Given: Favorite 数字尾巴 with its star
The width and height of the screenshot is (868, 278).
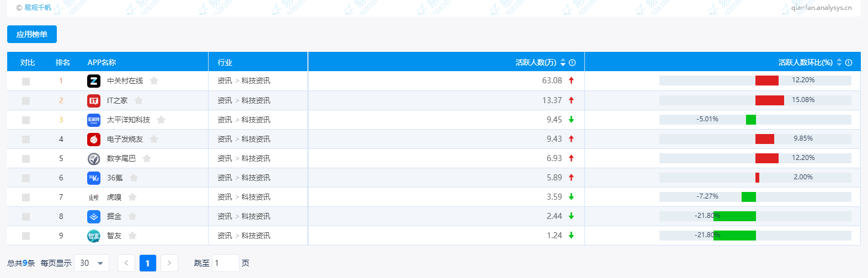Looking at the screenshot, I should [x=147, y=158].
